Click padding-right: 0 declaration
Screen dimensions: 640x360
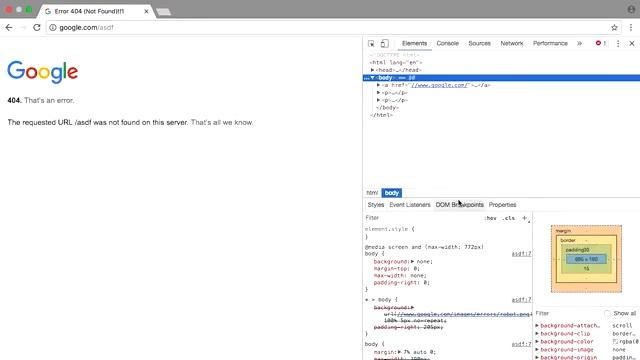tap(402, 282)
